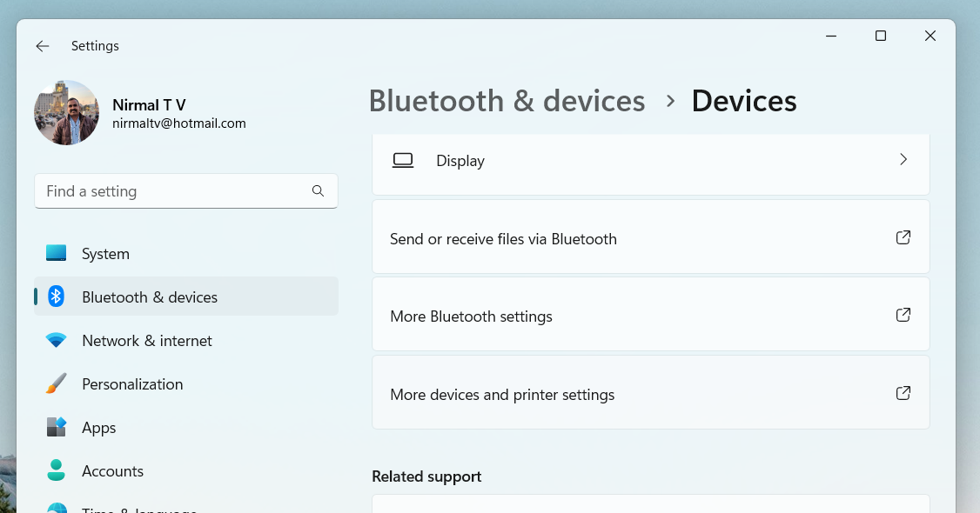Open external link icon for Send or receive files
This screenshot has height=513, width=980.
pos(903,237)
